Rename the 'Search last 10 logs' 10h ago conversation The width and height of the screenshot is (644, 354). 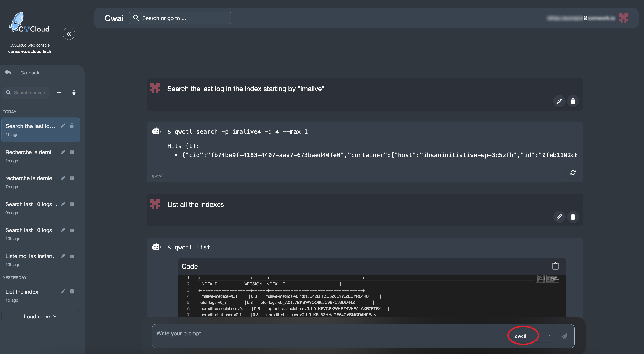click(x=63, y=230)
